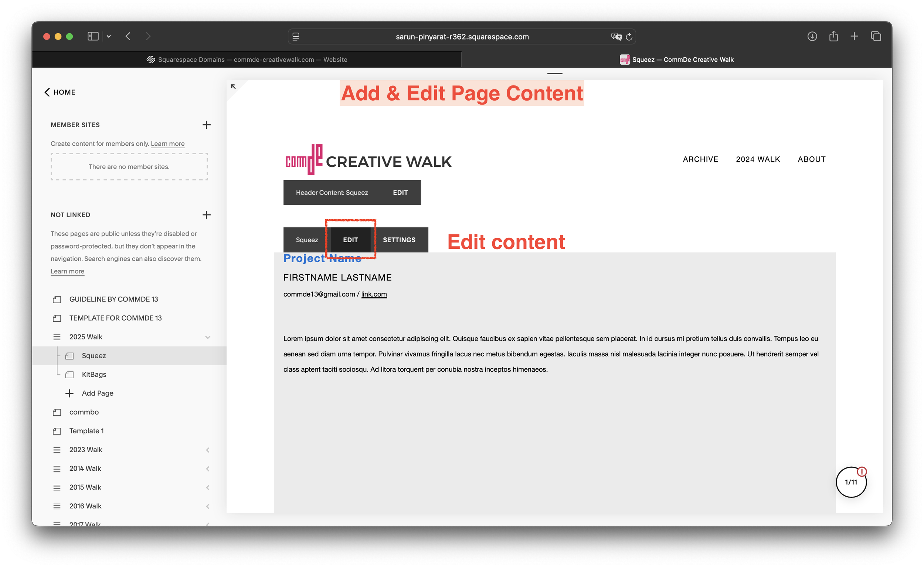This screenshot has height=568, width=924.
Task: Click the 1/11 progress circle
Action: point(851,482)
